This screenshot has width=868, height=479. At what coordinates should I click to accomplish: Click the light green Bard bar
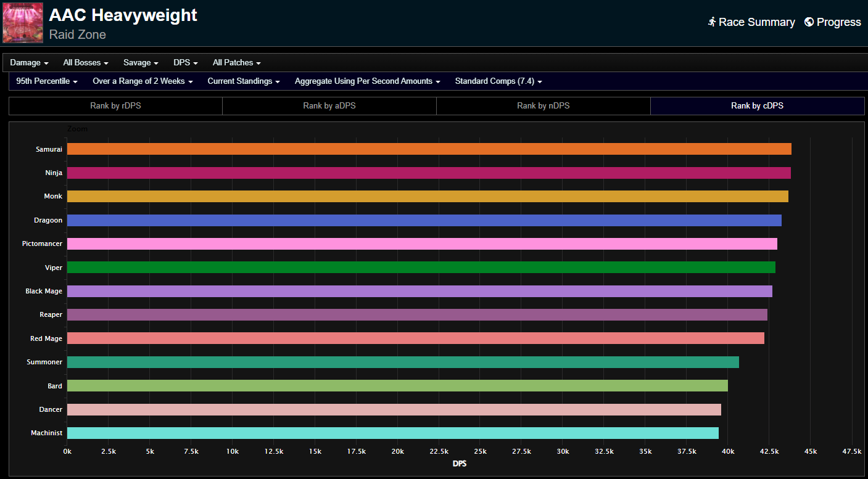click(x=397, y=385)
